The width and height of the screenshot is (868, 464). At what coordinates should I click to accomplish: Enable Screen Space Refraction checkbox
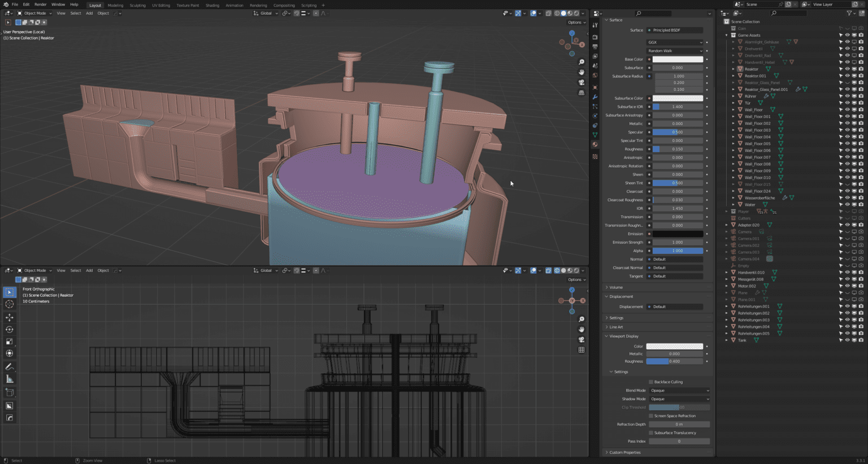[x=651, y=416]
